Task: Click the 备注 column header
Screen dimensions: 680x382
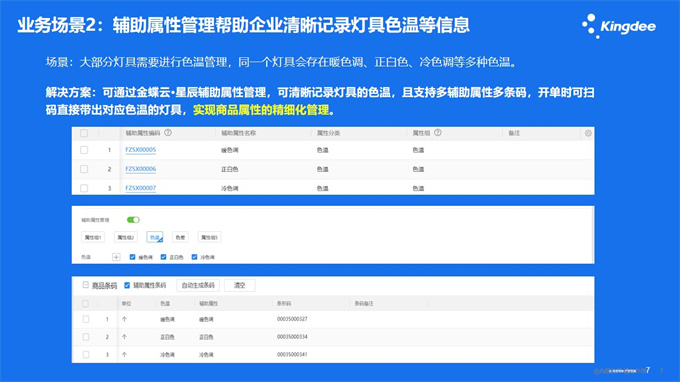Action: 514,133
